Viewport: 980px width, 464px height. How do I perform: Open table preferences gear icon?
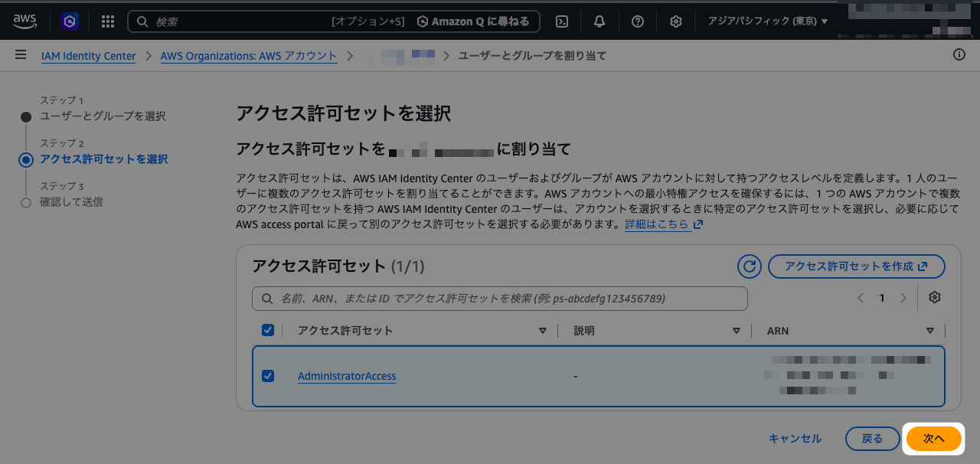pyautogui.click(x=934, y=298)
